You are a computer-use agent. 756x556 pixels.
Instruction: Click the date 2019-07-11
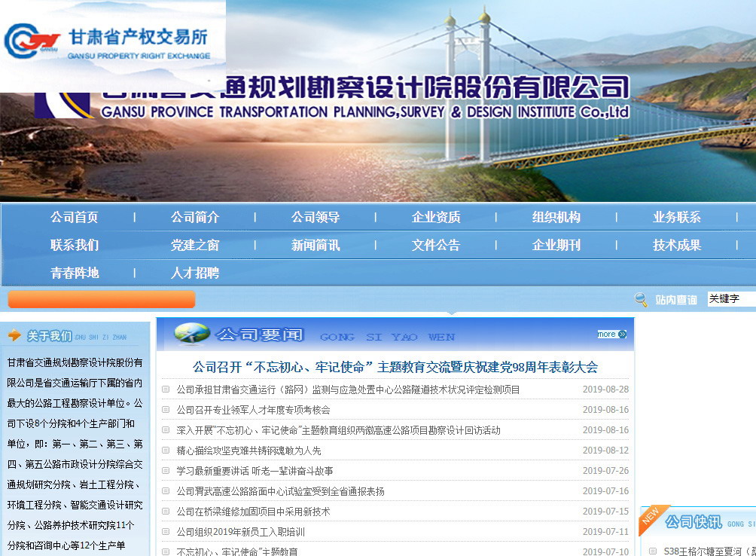605,531
